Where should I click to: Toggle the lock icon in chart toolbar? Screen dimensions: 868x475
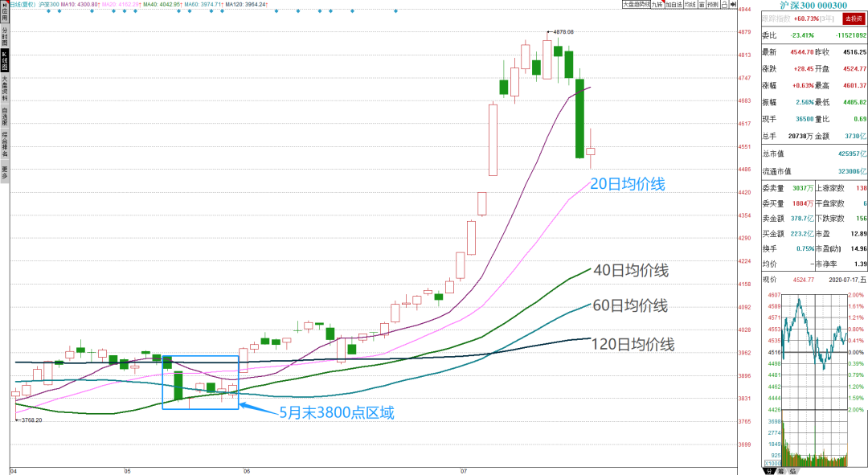724,5
